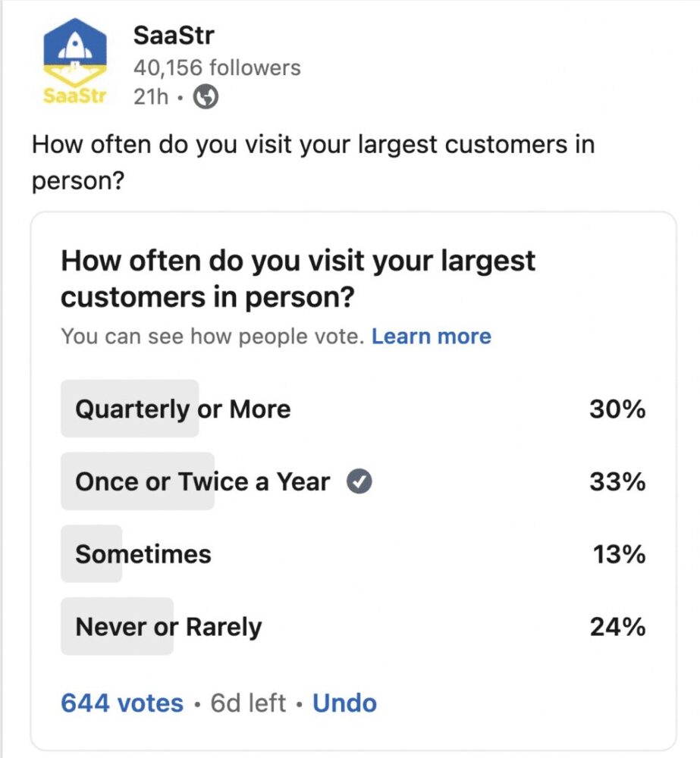
Task: Select the post body text above the poll
Action: (313, 160)
